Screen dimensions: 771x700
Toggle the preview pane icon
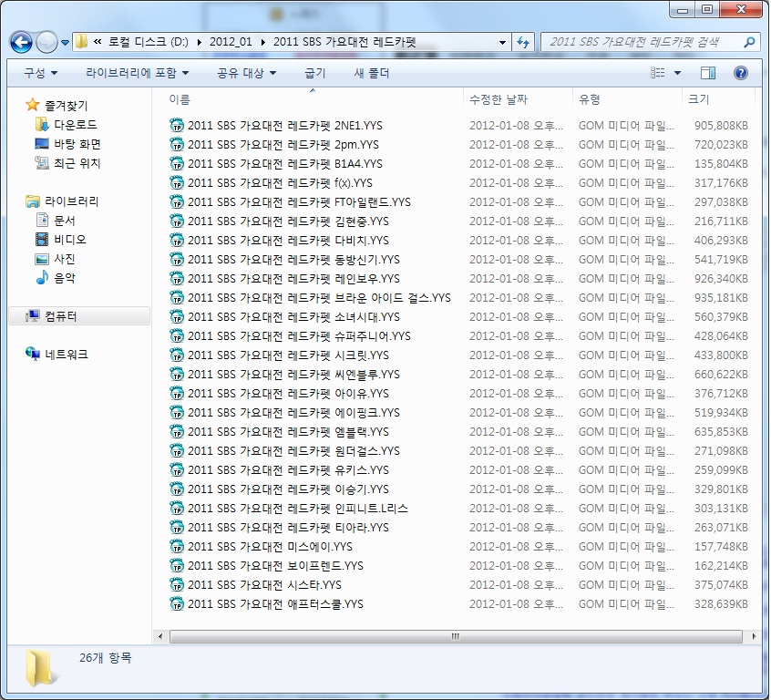[x=707, y=73]
